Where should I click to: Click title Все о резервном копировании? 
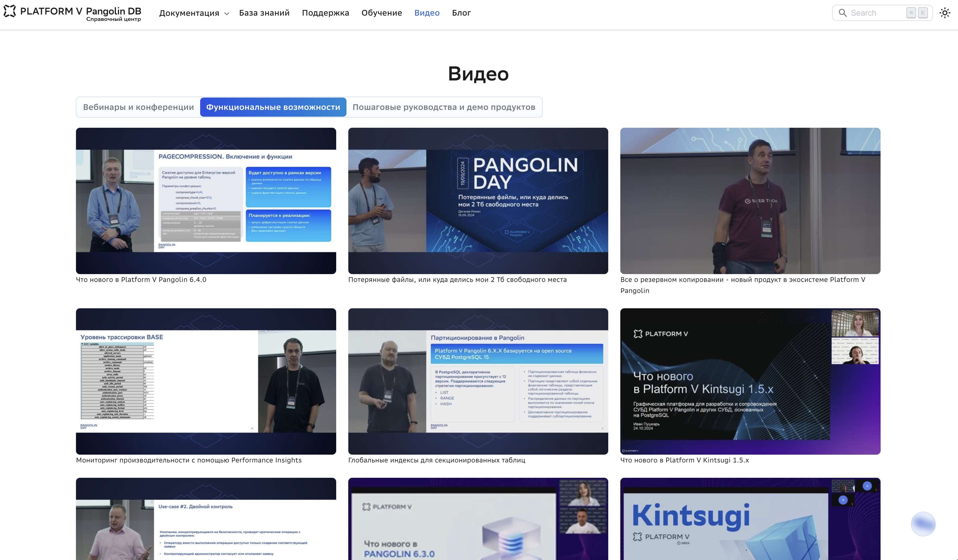pos(743,285)
